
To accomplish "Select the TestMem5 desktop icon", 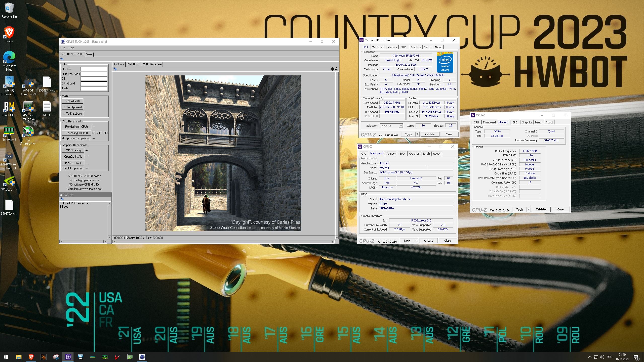I will coord(9,133).
